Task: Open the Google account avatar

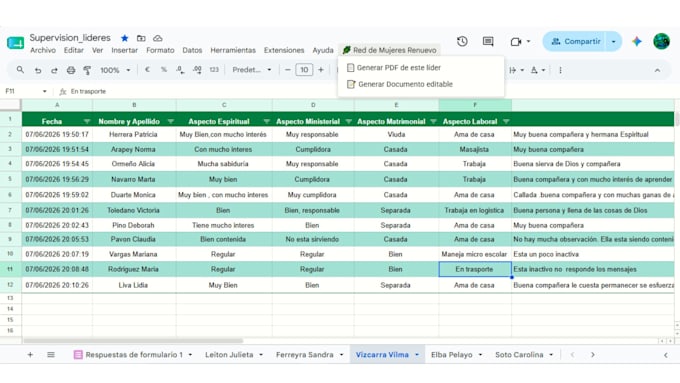Action: 661,41
